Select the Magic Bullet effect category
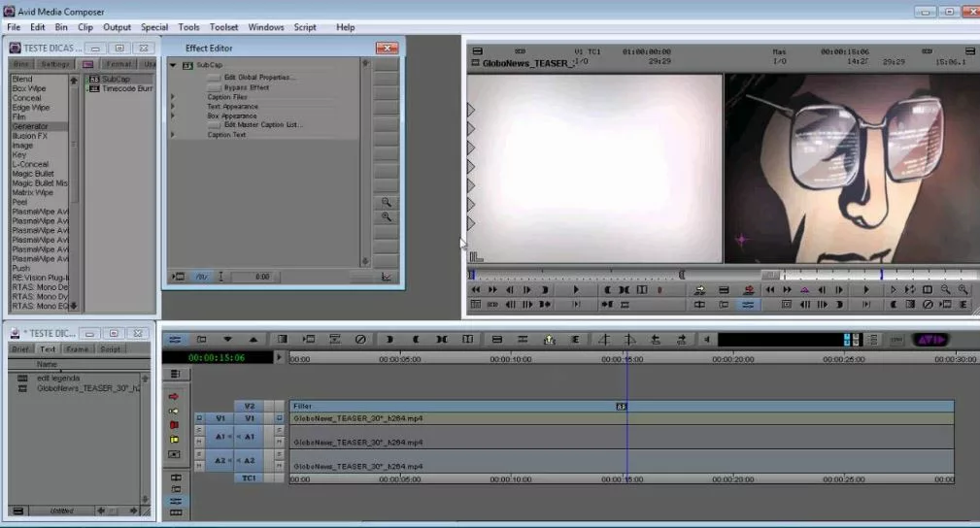The image size is (980, 528). [x=33, y=174]
